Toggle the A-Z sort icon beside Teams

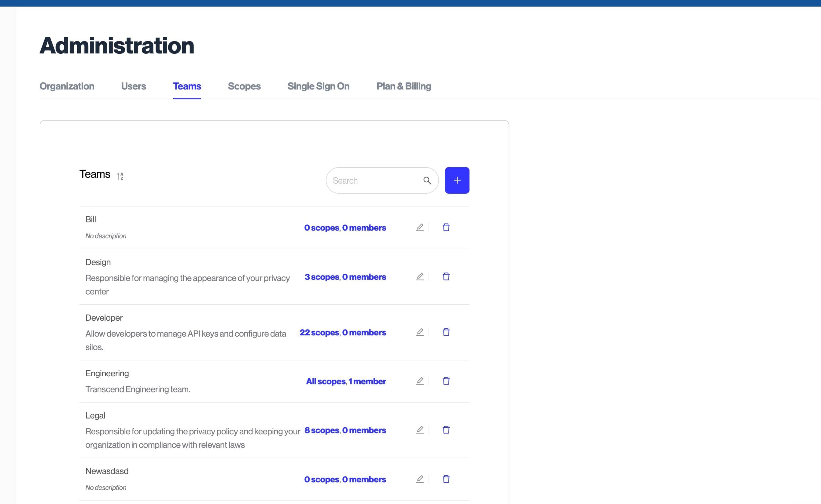pyautogui.click(x=120, y=176)
